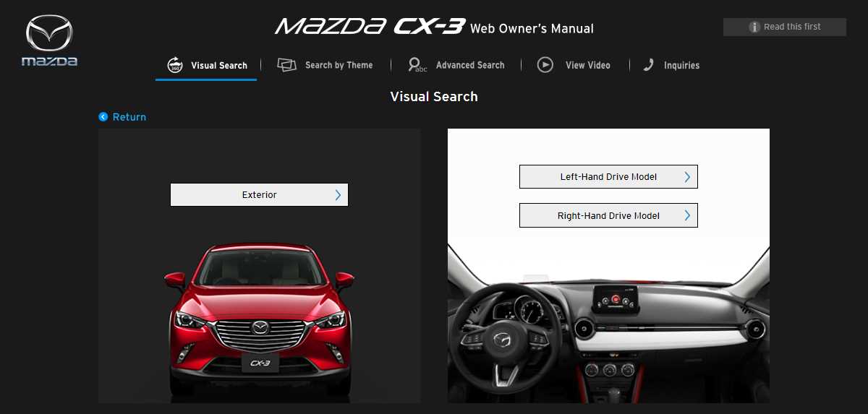Image resolution: width=868 pixels, height=414 pixels.
Task: Click the info icon in Read this first
Action: (x=755, y=27)
